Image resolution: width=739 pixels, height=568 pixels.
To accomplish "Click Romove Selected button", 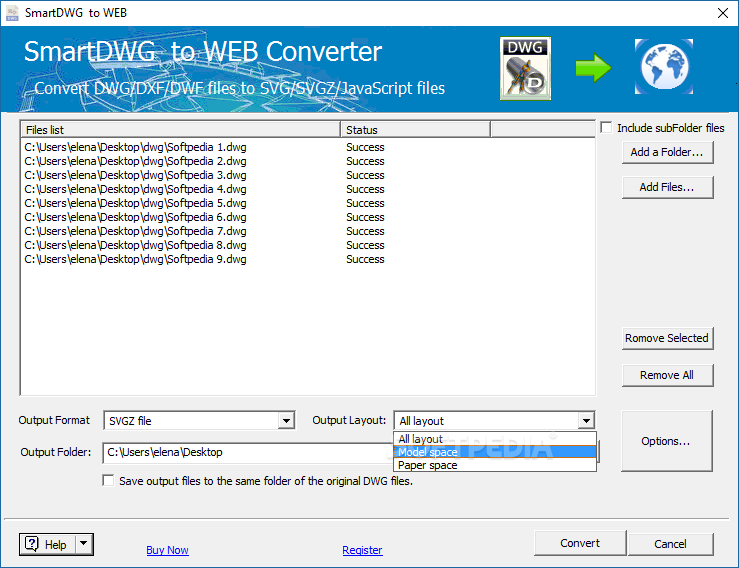I will click(667, 338).
